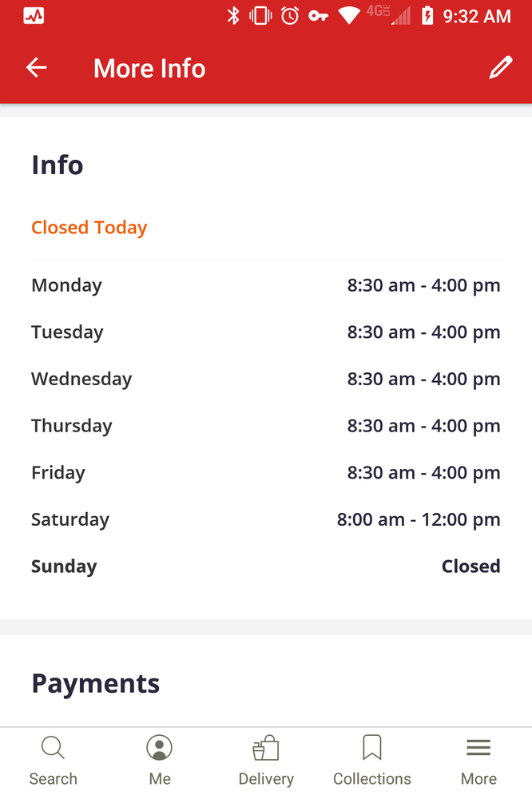Viewport: 532px width, 799px height.
Task: Go to the Me profile tab
Action: click(160, 761)
